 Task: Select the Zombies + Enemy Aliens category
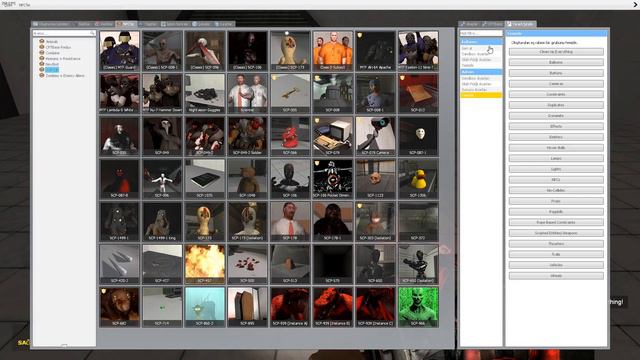[x=64, y=76]
